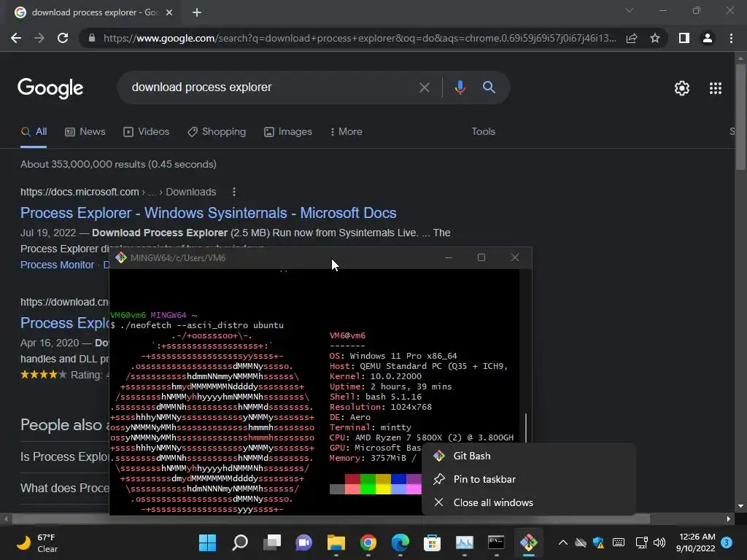Start voice search with microphone
This screenshot has height=560, width=747.
pyautogui.click(x=460, y=87)
